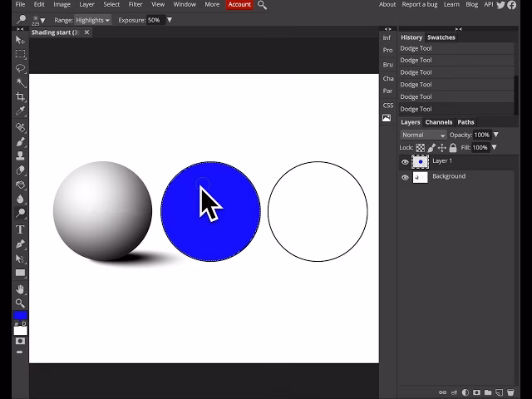Select the Magic Wand tool
This screenshot has width=532, height=399.
pyautogui.click(x=20, y=82)
